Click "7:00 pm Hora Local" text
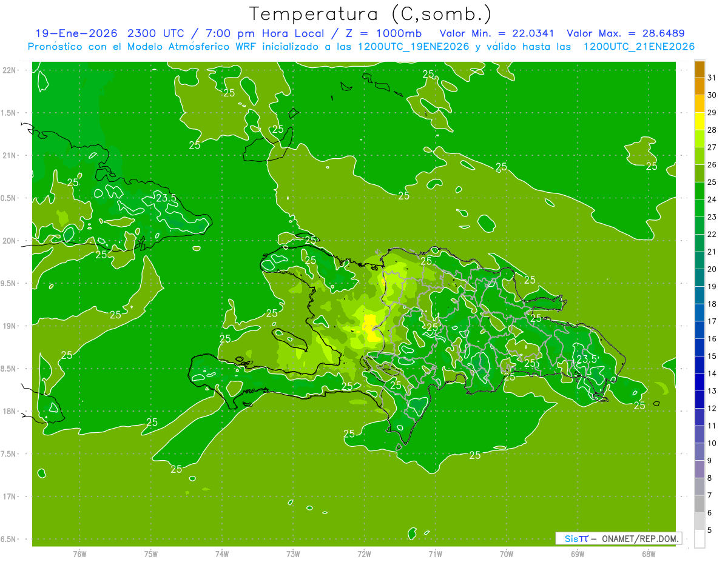The image size is (728, 562). (x=266, y=33)
